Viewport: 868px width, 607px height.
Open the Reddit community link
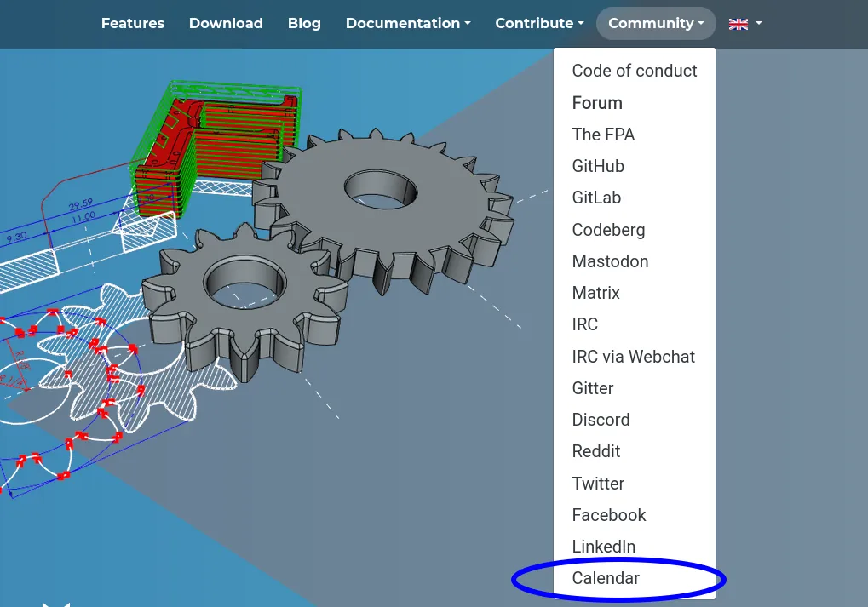[595, 451]
